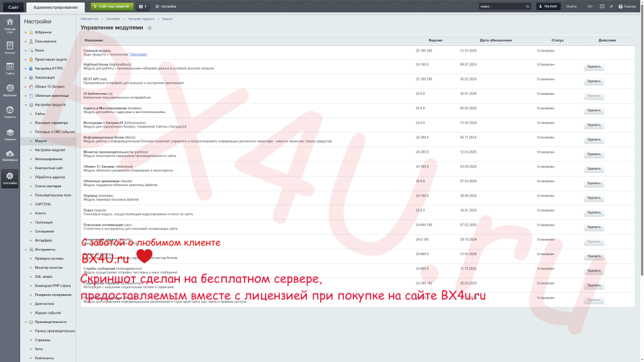Image resolution: width=644 pixels, height=362 pixels.
Task: Click the date 21.03.2025 cell
Action: (468, 51)
